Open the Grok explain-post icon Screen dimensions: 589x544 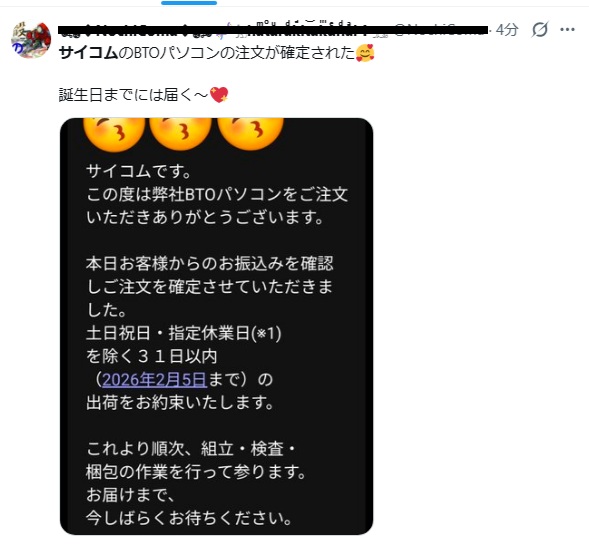coord(539,30)
